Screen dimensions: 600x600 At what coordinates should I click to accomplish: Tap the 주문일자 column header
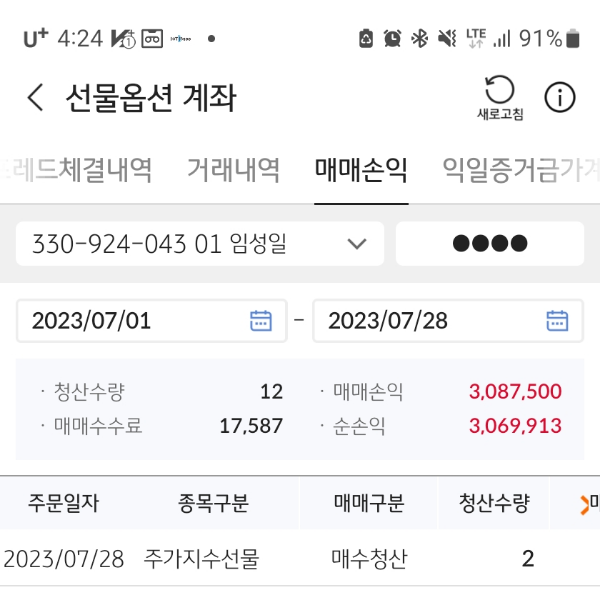pos(64,503)
